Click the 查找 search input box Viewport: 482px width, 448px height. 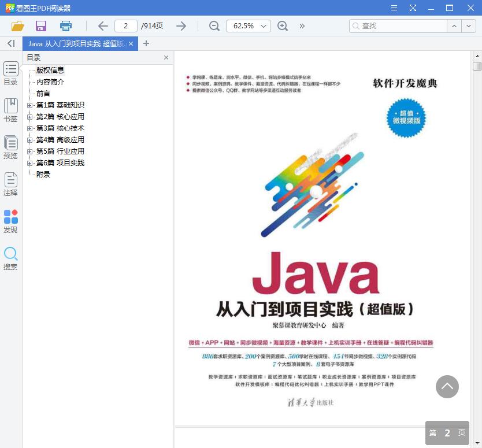398,26
